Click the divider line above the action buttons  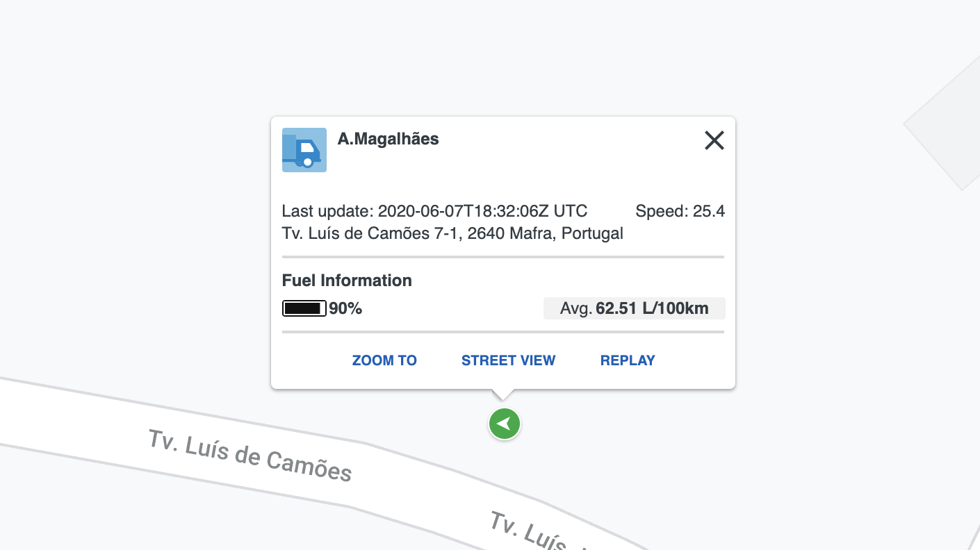pyautogui.click(x=503, y=332)
